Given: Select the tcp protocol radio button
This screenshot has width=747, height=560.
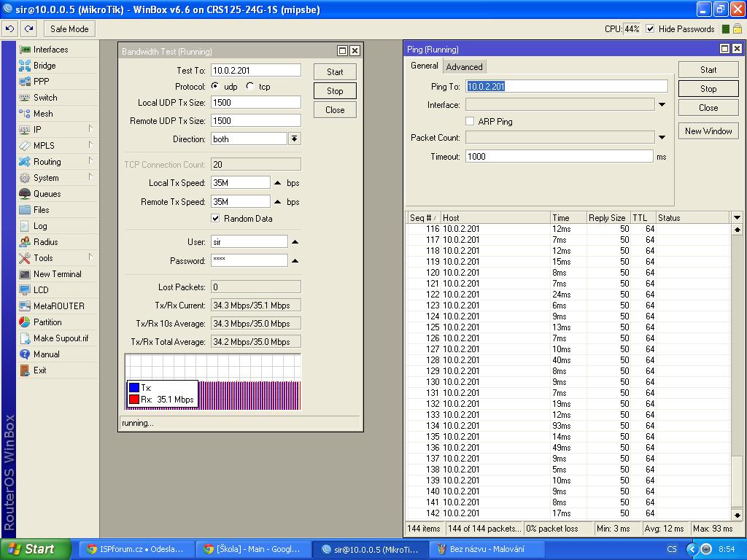Looking at the screenshot, I should tap(249, 86).
